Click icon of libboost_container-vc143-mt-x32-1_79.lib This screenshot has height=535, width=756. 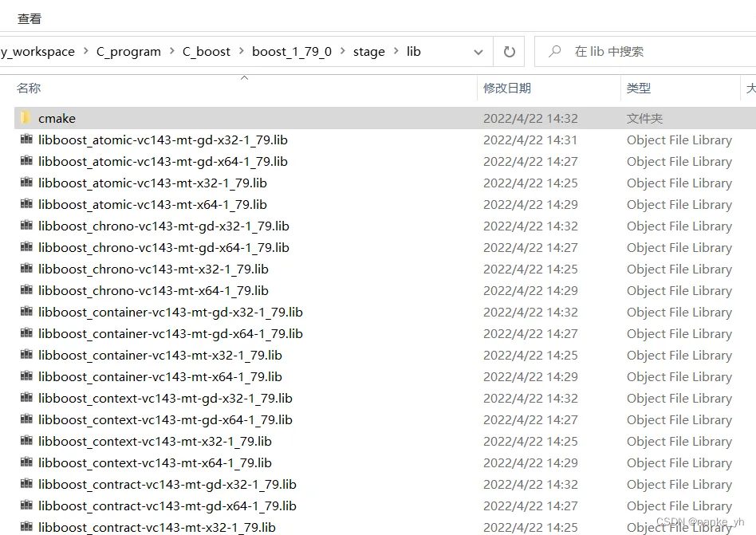pyautogui.click(x=26, y=354)
